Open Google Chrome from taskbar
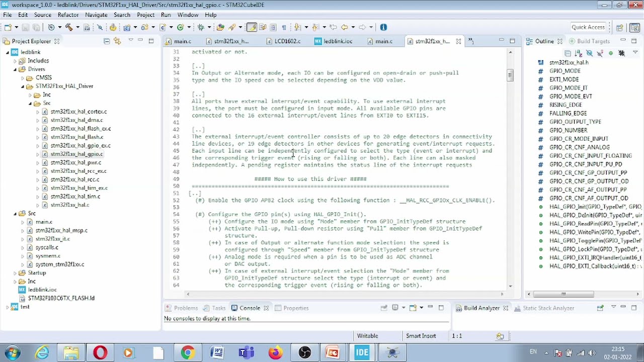This screenshot has height=362, width=644. tap(187, 352)
